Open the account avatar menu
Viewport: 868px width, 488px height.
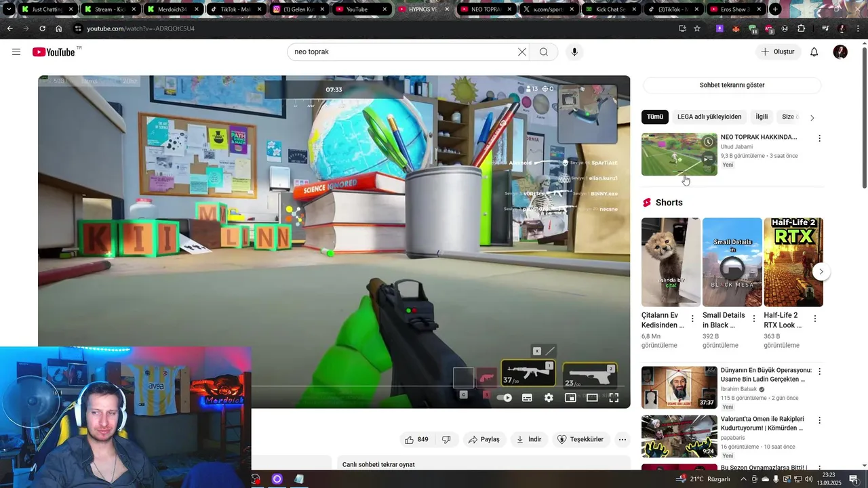(840, 52)
